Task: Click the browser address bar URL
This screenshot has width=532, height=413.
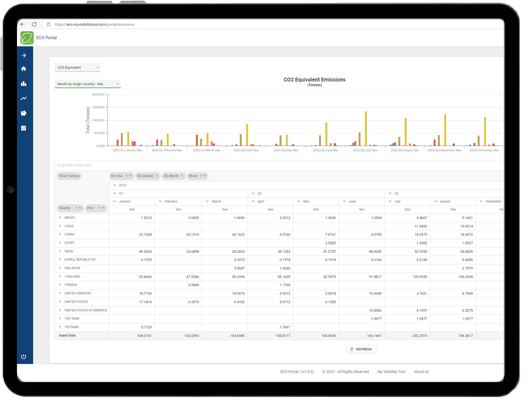Action: pos(94,24)
